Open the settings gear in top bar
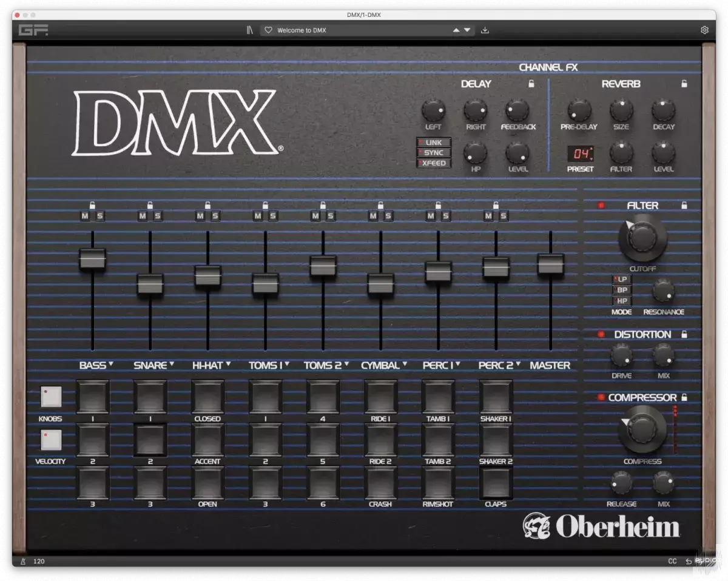Image resolution: width=728 pixels, height=581 pixels. 704,30
